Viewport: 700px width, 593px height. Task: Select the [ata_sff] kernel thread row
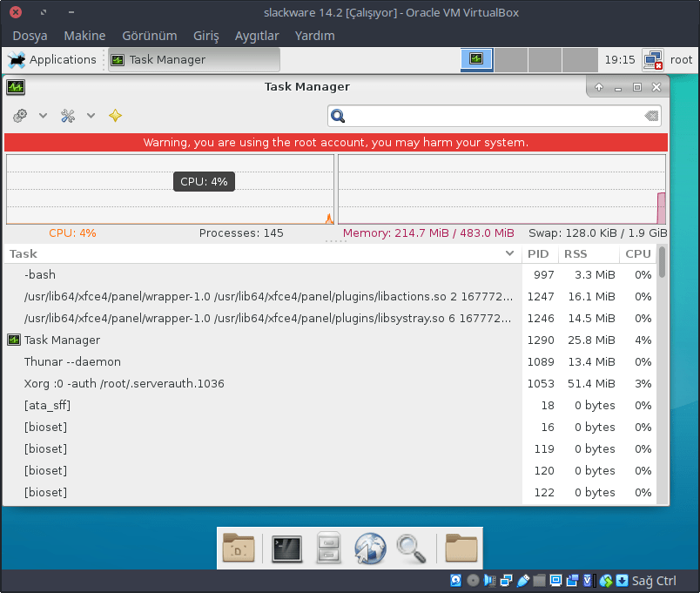[x=330, y=406]
